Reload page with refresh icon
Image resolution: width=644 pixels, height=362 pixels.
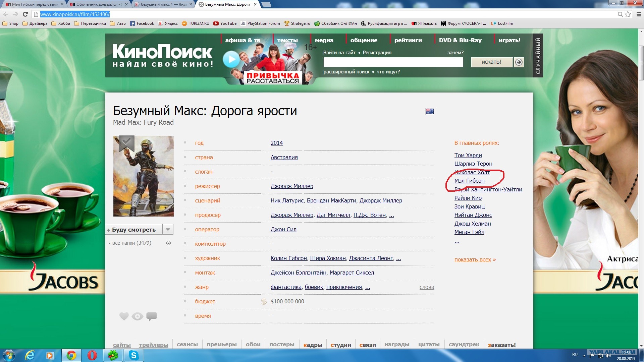point(25,14)
